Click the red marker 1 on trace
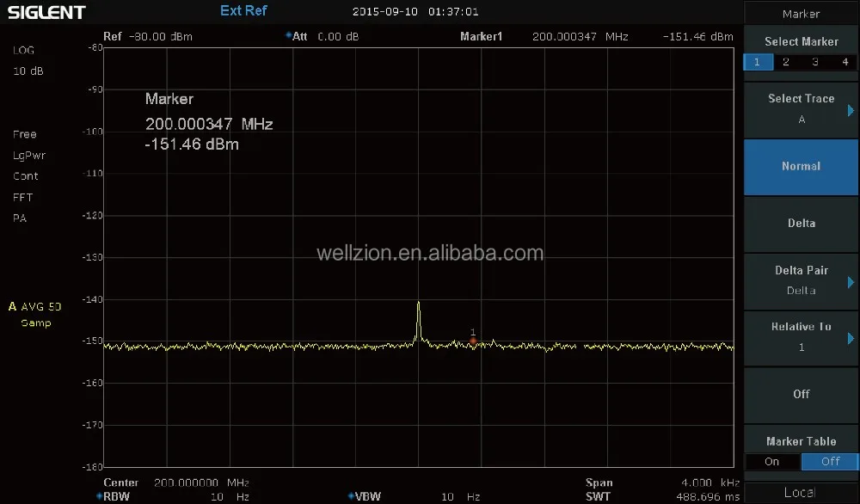This screenshot has width=860, height=504. coord(473,341)
